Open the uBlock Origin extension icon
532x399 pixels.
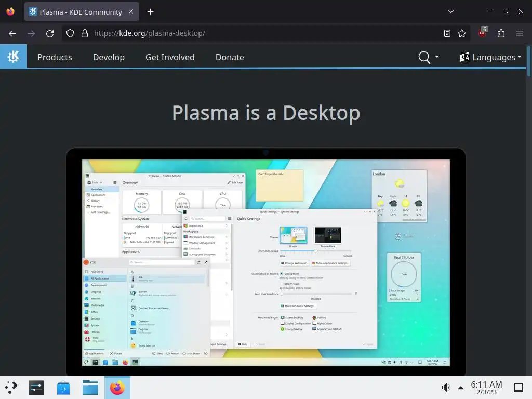pyautogui.click(x=482, y=33)
